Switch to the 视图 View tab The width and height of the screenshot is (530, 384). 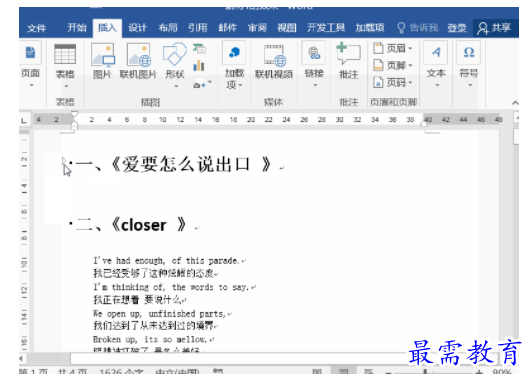(287, 28)
